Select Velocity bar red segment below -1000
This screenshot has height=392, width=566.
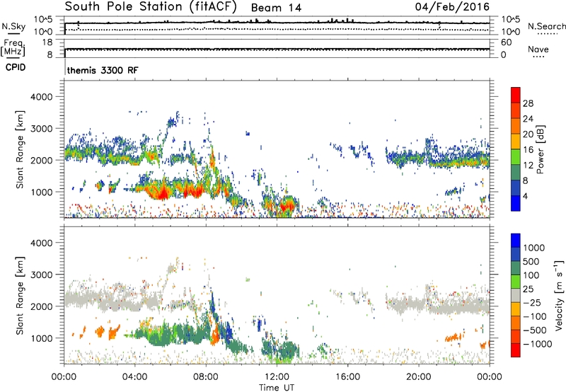[x=516, y=350]
